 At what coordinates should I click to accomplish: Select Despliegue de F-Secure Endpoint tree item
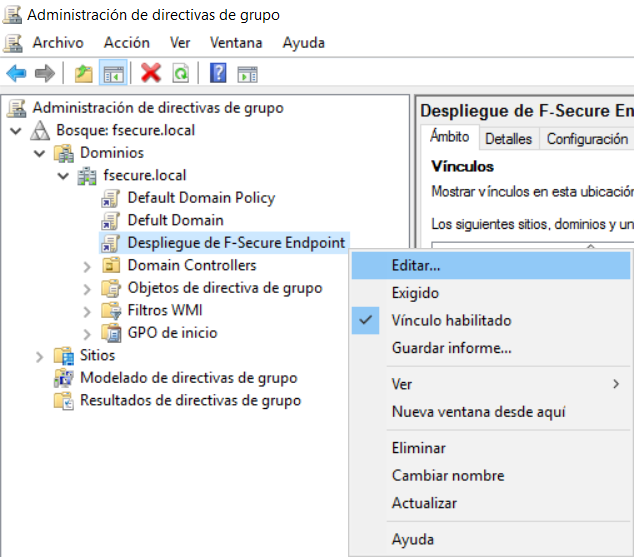pos(236,243)
